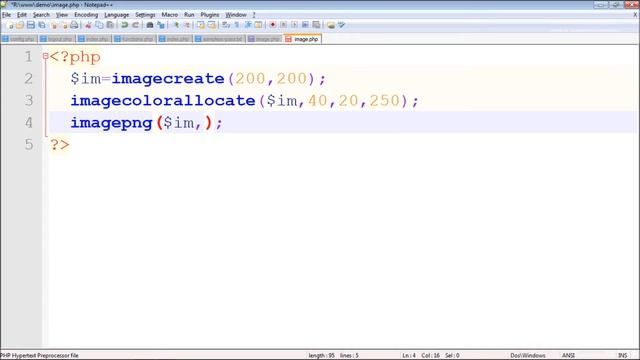Click the Replace toolbar icon

(161, 25)
